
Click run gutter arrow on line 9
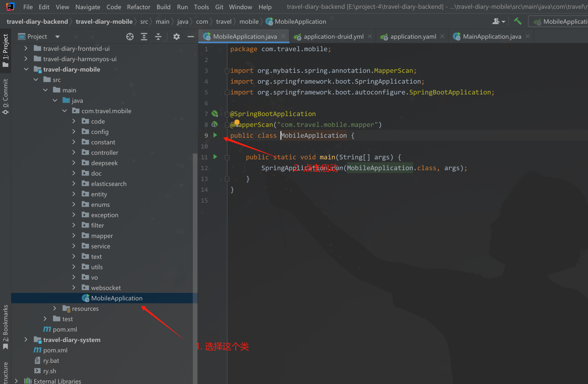[x=215, y=135]
